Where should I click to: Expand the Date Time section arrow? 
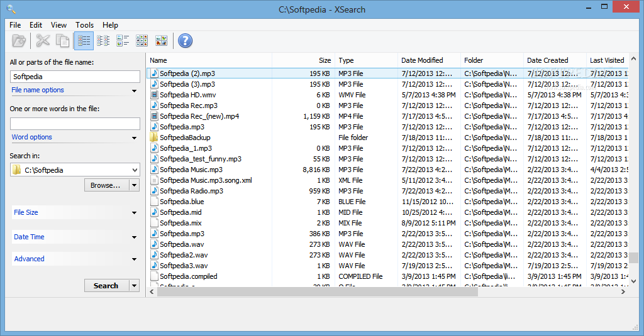134,237
